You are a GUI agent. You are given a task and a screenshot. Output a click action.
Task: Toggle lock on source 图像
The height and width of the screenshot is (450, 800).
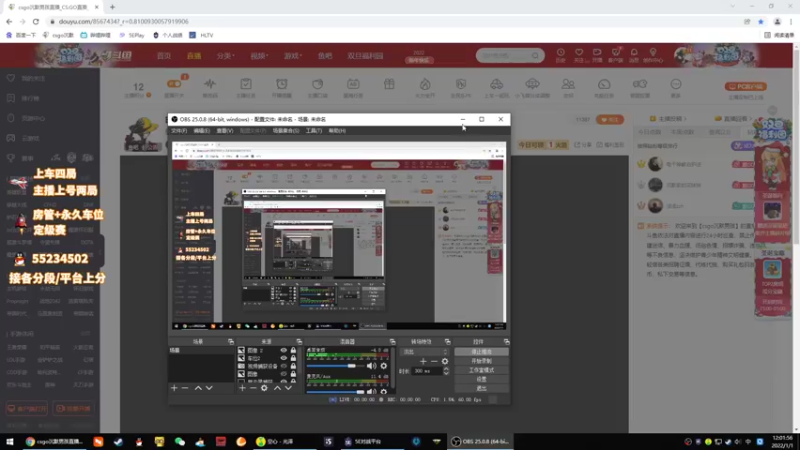pos(293,374)
